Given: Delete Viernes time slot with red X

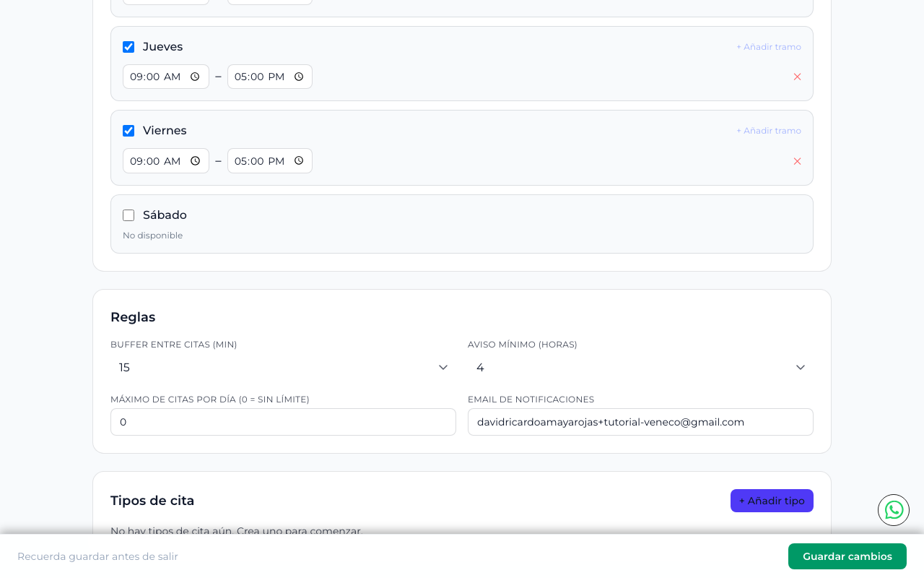Looking at the screenshot, I should [797, 161].
